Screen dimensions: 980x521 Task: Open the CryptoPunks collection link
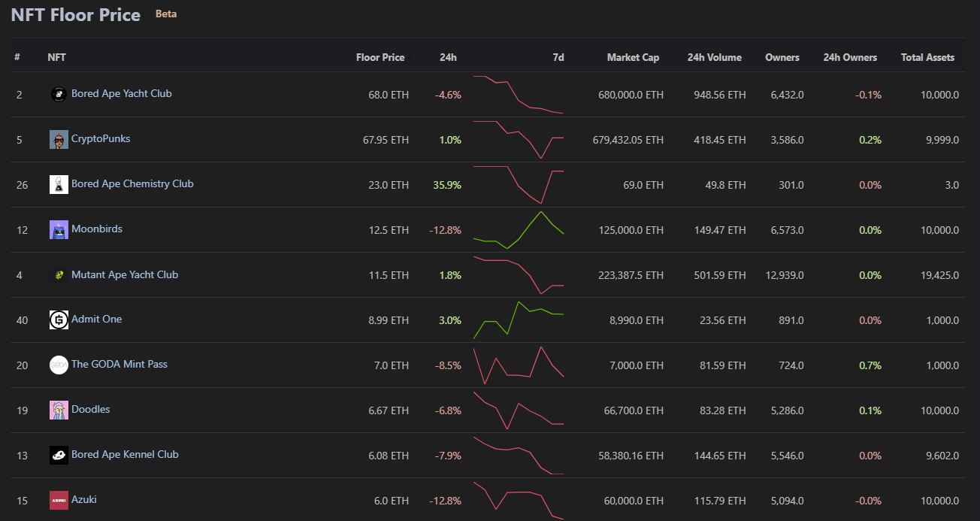(x=101, y=139)
